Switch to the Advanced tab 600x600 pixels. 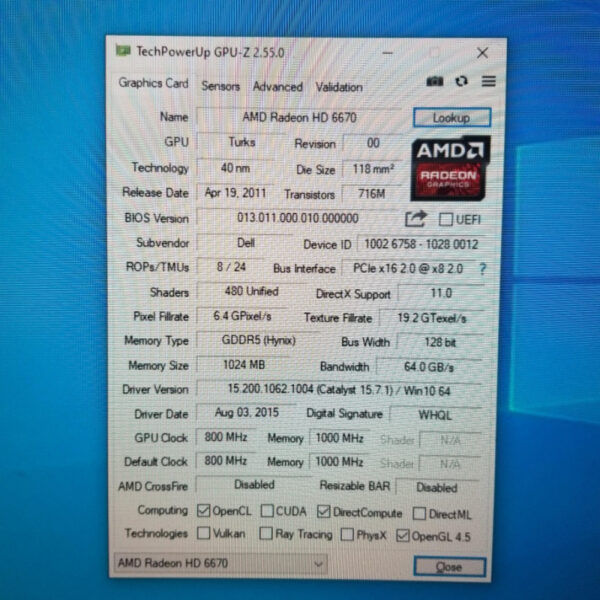pyautogui.click(x=278, y=87)
